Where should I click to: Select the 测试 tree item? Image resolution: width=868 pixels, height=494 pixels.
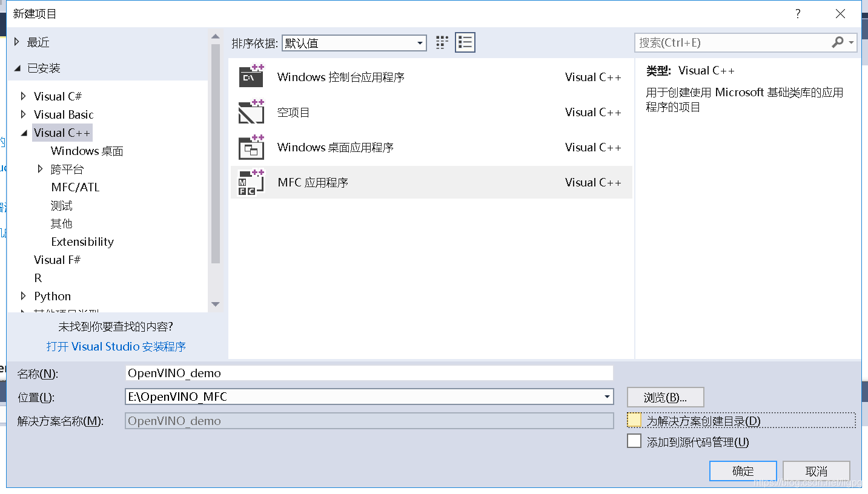tap(62, 205)
